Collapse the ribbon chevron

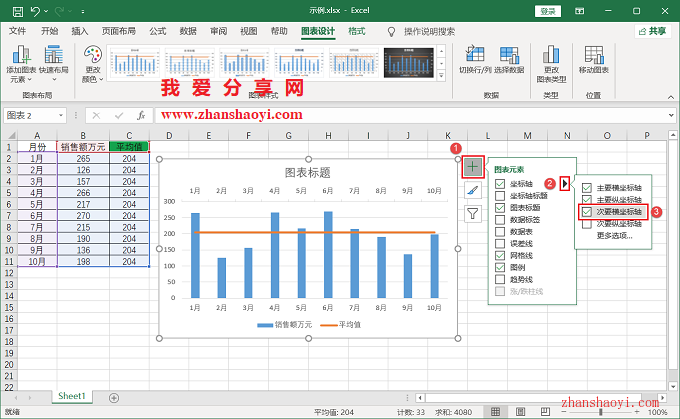pyautogui.click(x=670, y=97)
